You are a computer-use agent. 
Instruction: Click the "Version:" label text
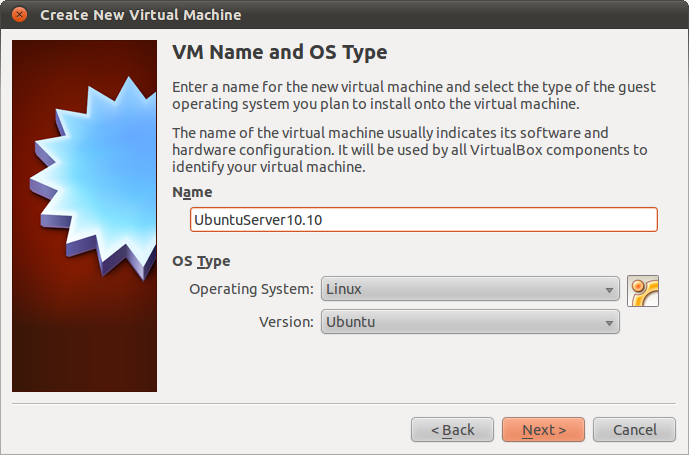click(x=286, y=322)
